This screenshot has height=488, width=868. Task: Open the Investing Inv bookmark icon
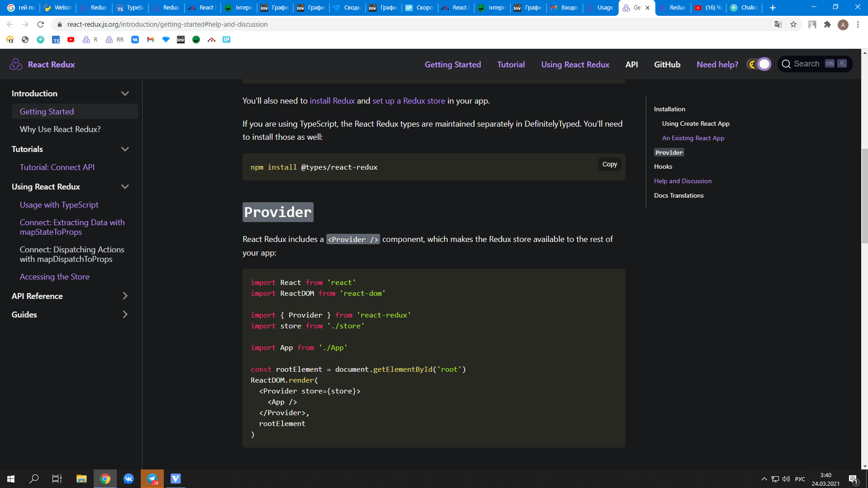(181, 40)
